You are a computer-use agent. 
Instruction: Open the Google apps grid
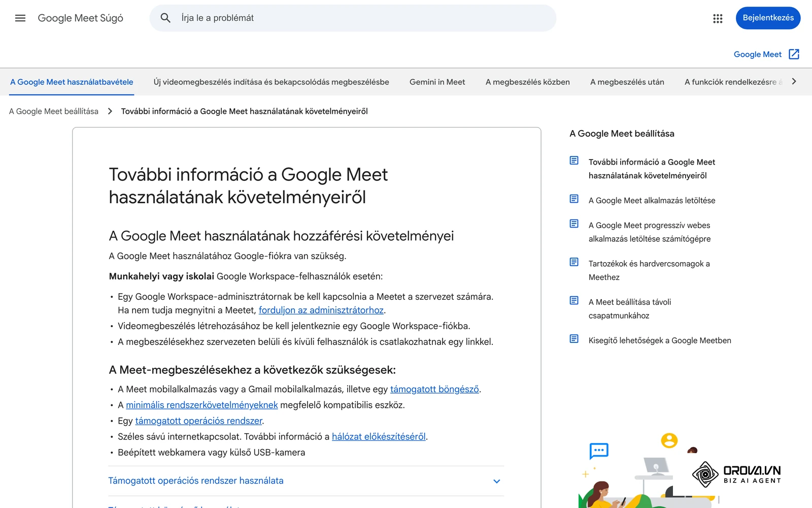click(718, 18)
